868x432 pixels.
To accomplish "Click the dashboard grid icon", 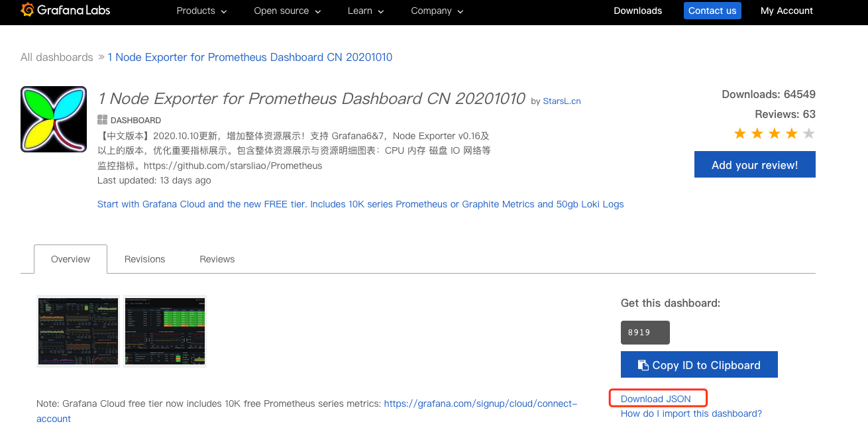I will pyautogui.click(x=102, y=120).
